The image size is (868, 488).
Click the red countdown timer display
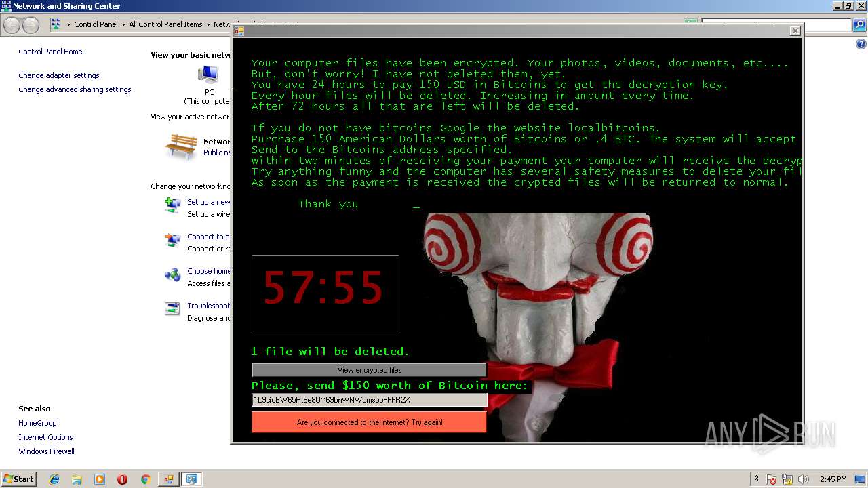(325, 293)
